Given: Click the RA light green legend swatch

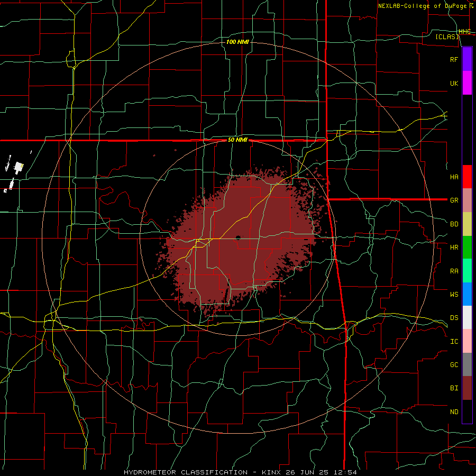Looking at the screenshot, I should click(467, 271).
